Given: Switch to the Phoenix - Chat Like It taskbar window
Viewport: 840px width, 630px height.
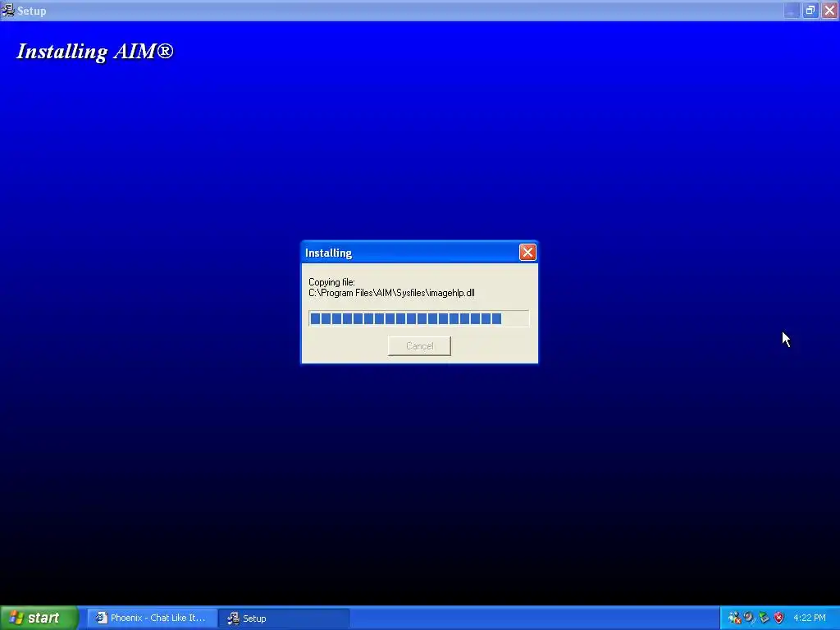Looking at the screenshot, I should (152, 618).
